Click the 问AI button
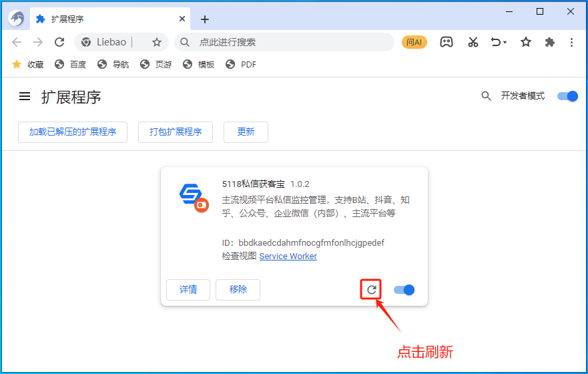 pos(414,42)
